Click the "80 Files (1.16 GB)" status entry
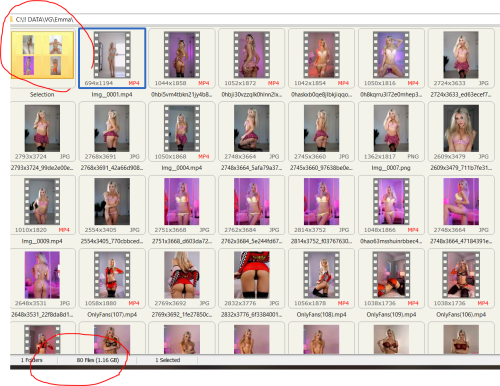This screenshot has width=500, height=386. tap(98, 360)
